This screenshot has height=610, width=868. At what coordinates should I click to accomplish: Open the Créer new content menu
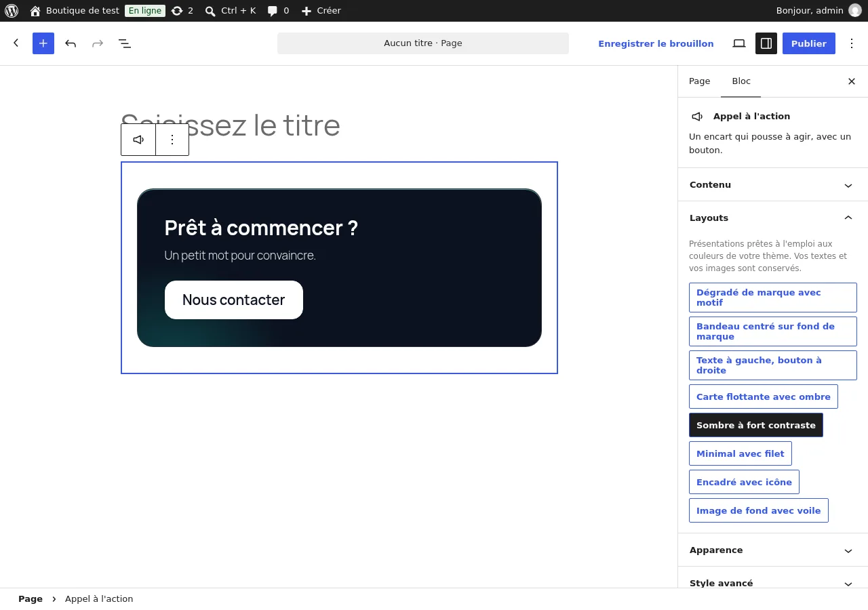[x=321, y=11]
